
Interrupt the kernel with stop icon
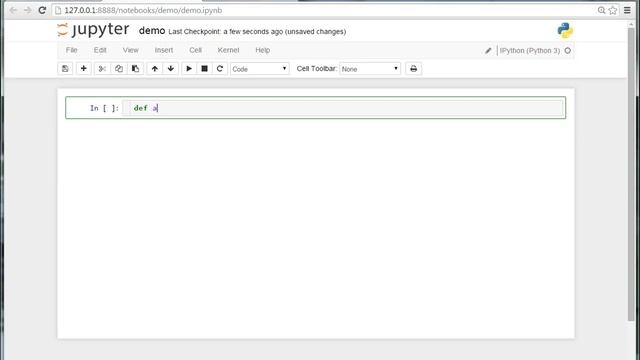[x=204, y=69]
